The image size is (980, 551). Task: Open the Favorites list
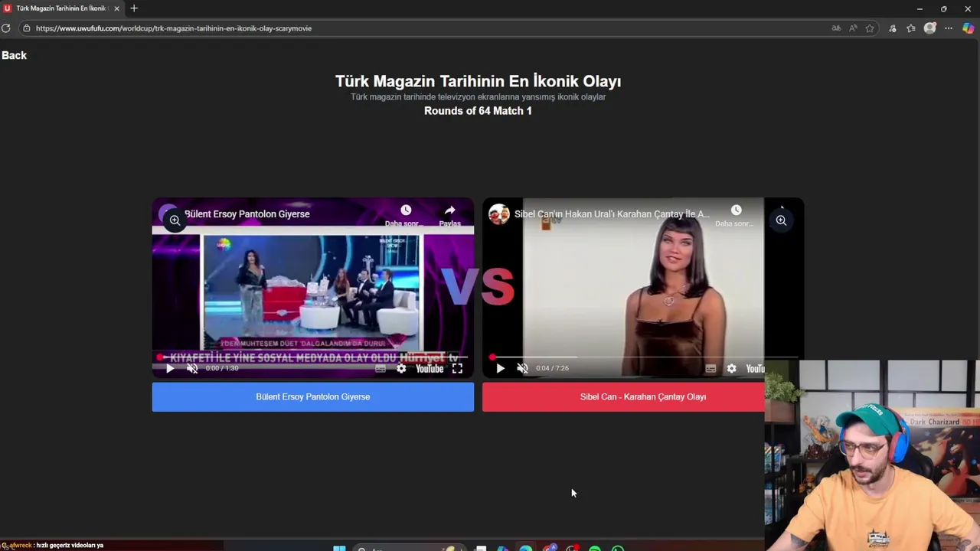911,28
